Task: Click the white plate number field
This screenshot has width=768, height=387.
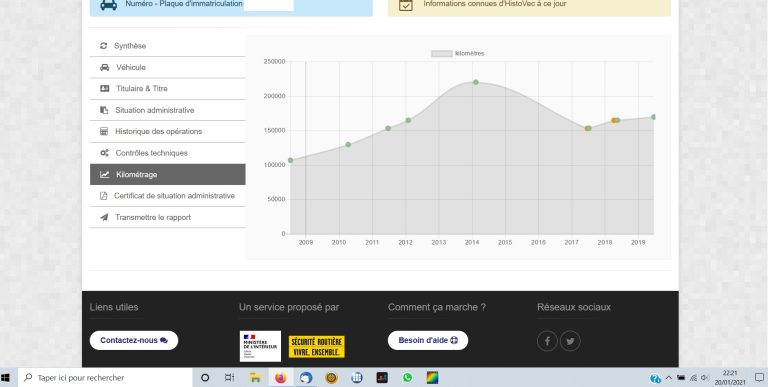Action: pos(268,4)
